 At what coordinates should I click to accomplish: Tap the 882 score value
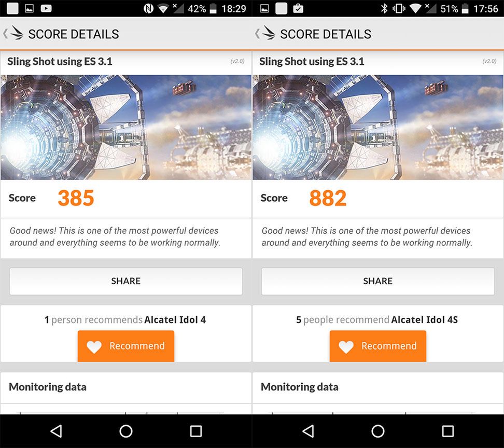[x=328, y=198]
